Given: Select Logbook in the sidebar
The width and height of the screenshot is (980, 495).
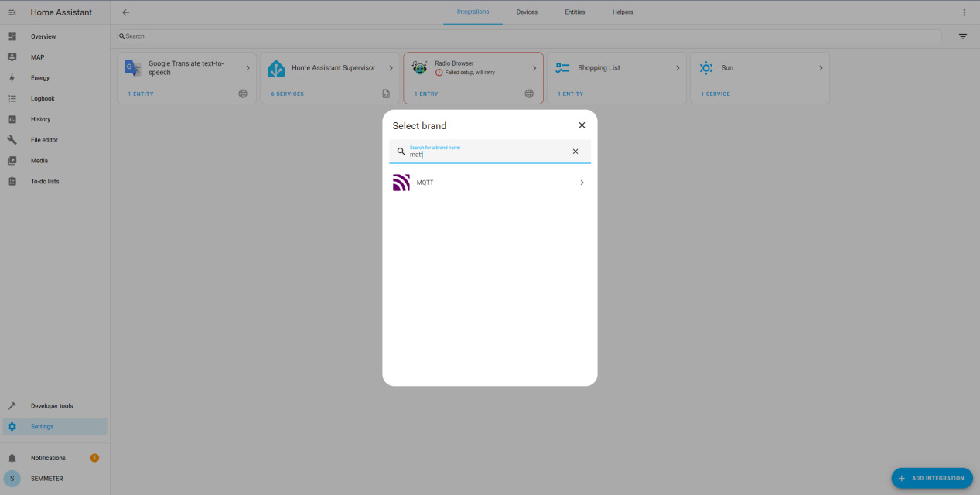Looking at the screenshot, I should click(54, 99).
